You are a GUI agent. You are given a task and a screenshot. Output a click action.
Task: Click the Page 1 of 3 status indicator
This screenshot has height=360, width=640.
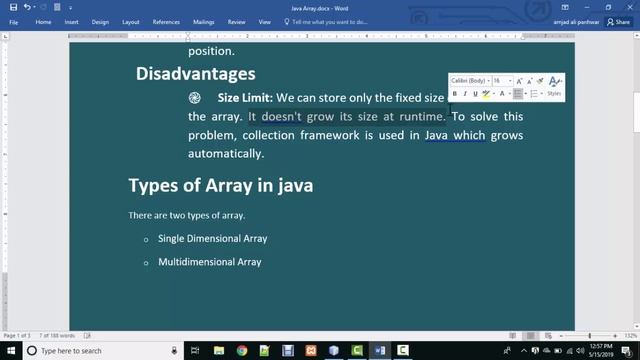(x=17, y=336)
